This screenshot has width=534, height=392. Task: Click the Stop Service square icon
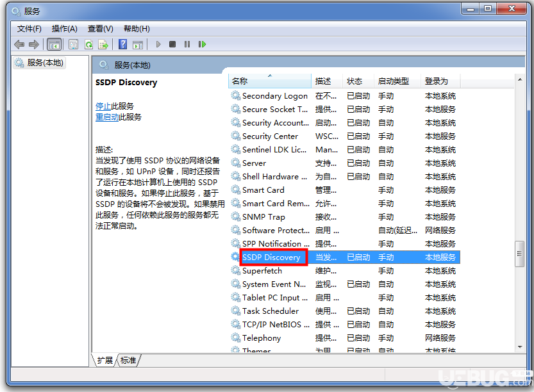tap(172, 44)
